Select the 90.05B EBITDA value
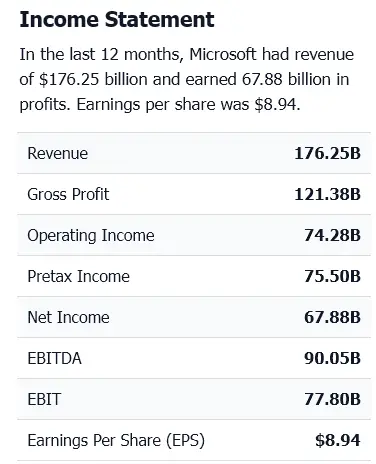Screen dimensions: 376x464 click(332, 358)
